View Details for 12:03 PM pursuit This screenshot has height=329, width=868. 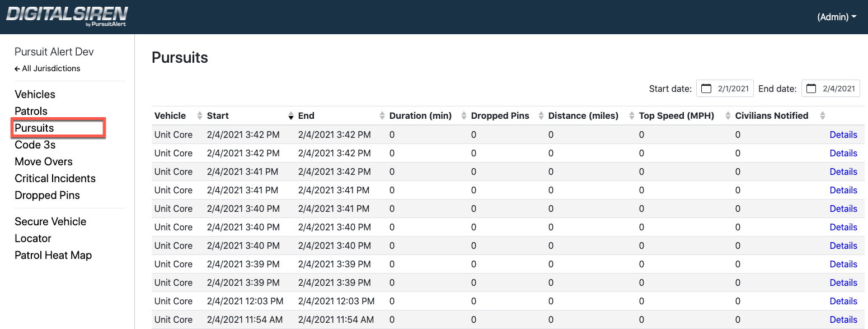click(x=843, y=301)
